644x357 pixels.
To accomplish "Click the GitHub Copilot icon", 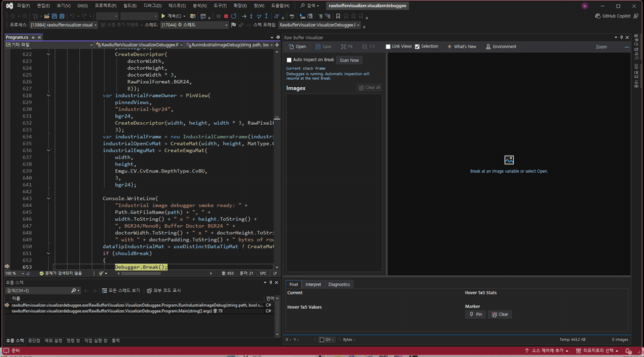I will (598, 16).
